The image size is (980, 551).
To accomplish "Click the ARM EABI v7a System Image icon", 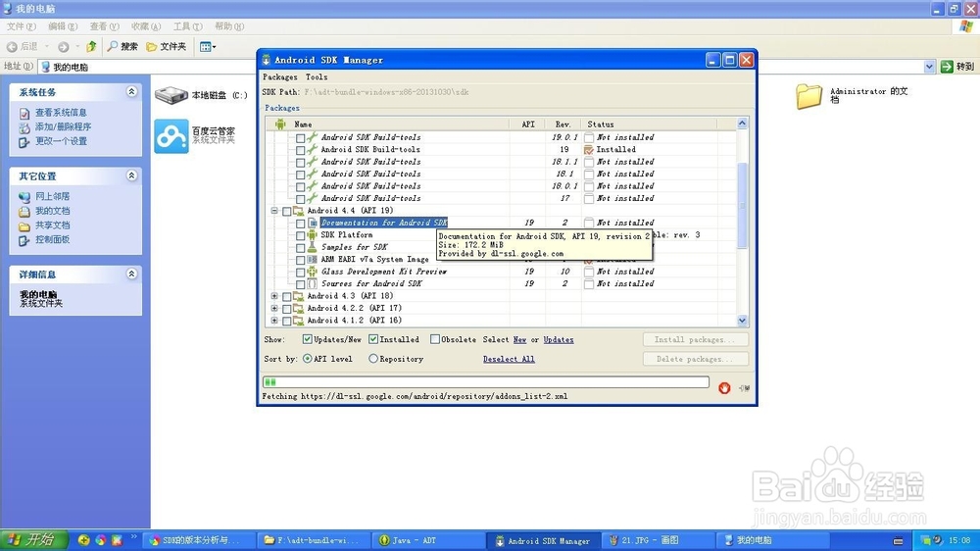I will [x=313, y=259].
